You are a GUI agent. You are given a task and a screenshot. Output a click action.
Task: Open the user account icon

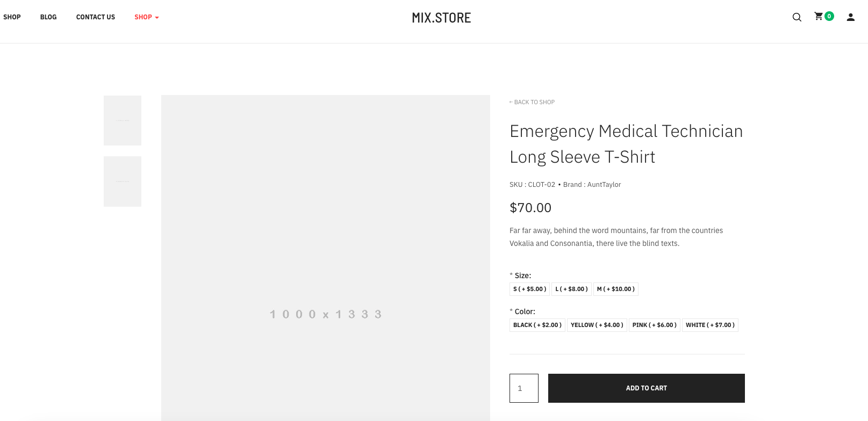point(850,17)
